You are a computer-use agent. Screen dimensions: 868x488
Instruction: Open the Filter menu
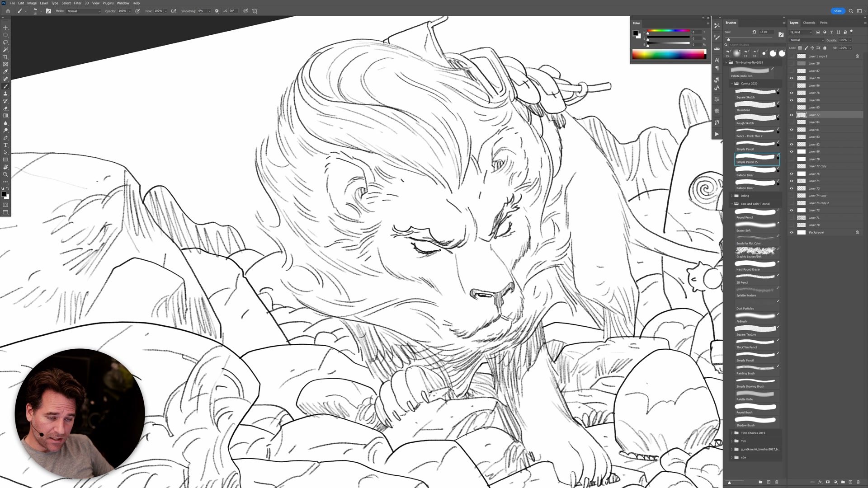[x=77, y=3]
